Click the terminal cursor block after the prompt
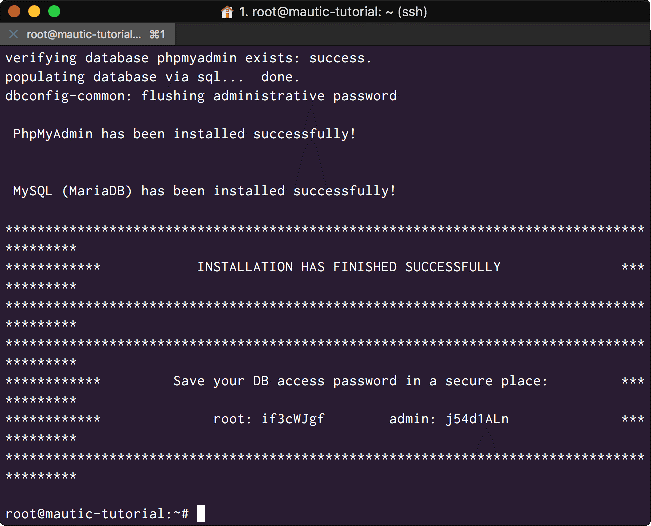This screenshot has height=526, width=651. [x=201, y=514]
